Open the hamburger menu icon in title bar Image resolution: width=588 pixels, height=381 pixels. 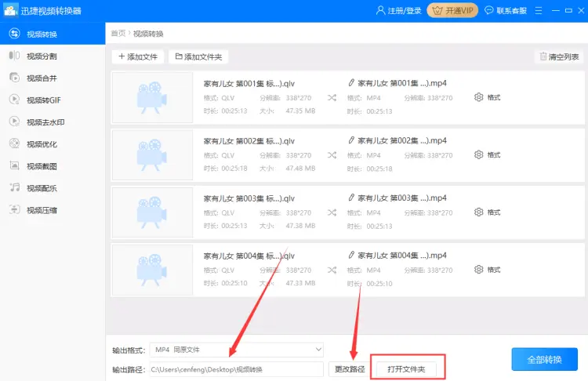point(539,10)
